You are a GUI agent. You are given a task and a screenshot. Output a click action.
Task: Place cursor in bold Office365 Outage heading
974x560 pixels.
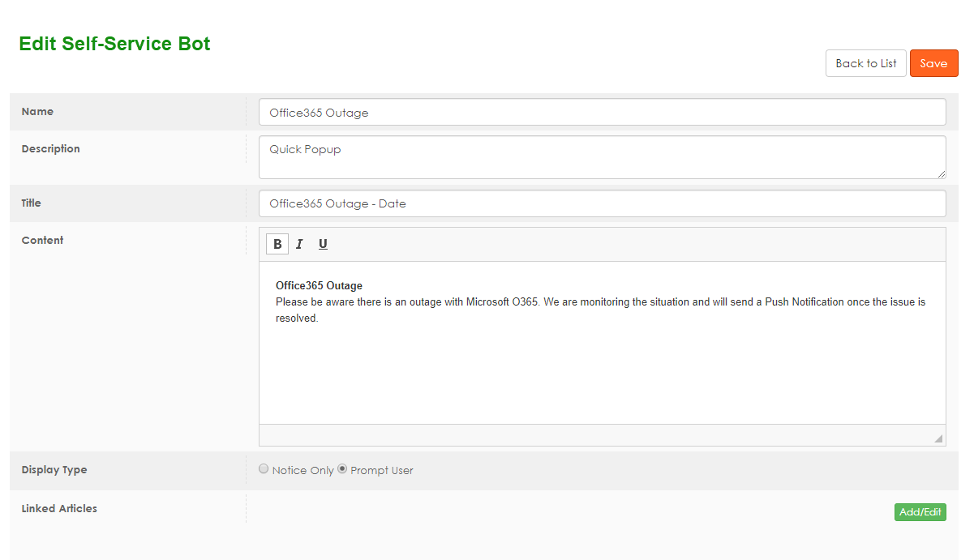coord(319,286)
